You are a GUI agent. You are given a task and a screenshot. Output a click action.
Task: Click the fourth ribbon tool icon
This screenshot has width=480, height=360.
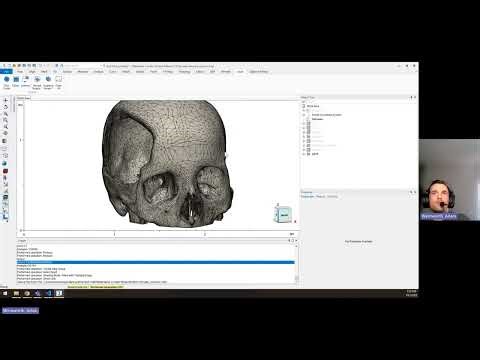coord(37,79)
